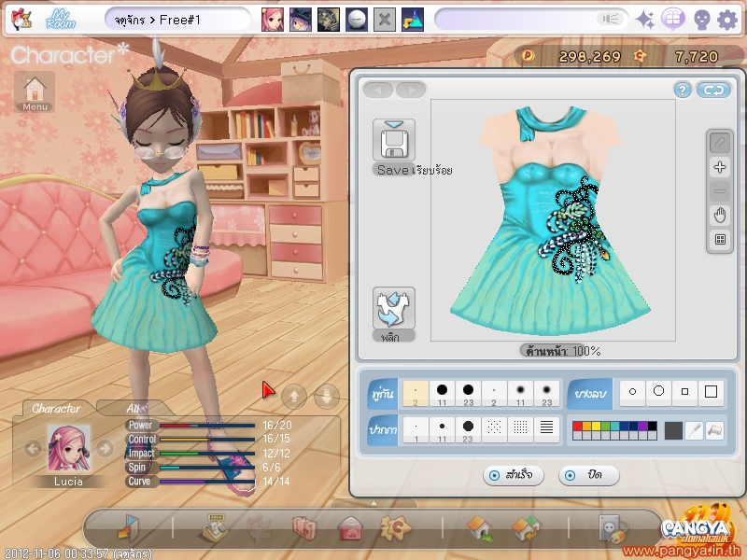The image size is (747, 560).
Task: Select the All tab
Action: [x=134, y=408]
